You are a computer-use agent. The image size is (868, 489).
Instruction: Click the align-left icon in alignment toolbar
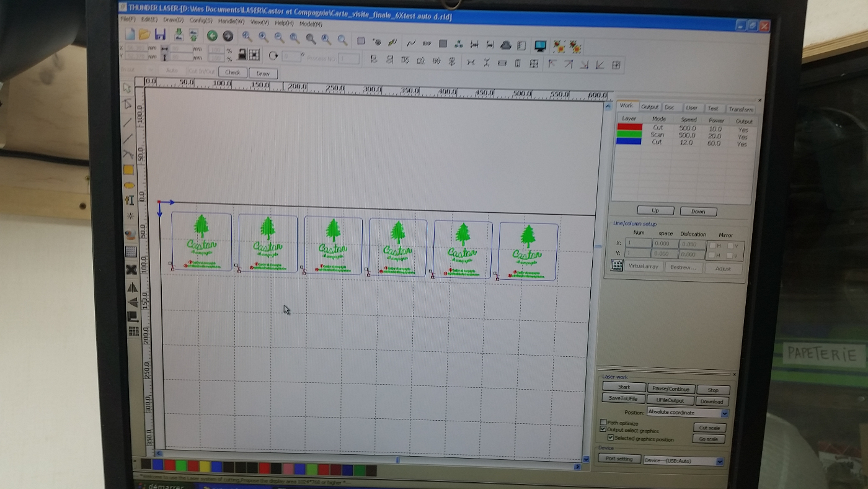373,60
